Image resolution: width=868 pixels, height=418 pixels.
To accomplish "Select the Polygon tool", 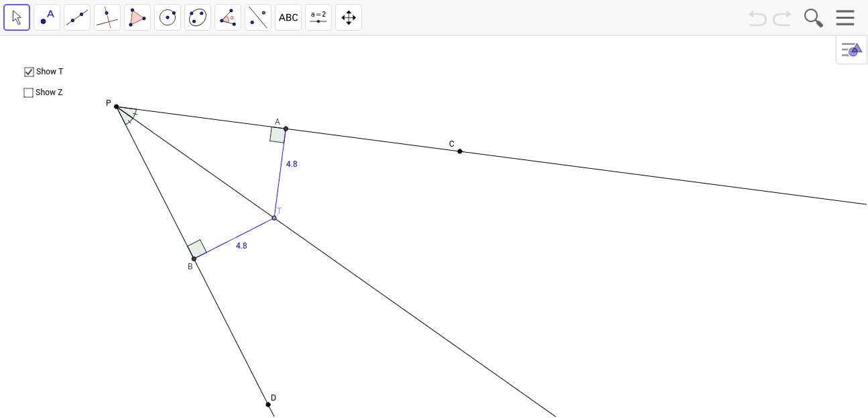I will (x=137, y=17).
